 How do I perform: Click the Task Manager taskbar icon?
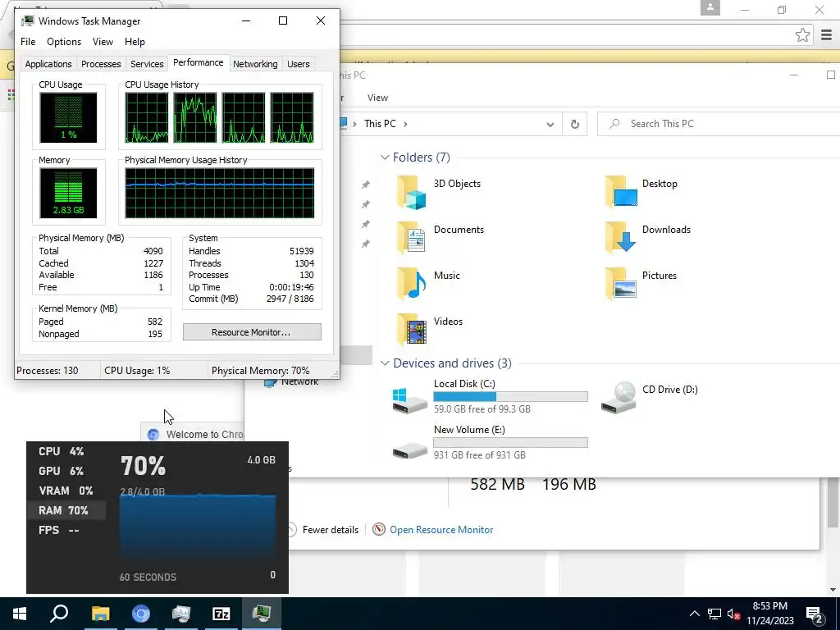click(x=262, y=614)
